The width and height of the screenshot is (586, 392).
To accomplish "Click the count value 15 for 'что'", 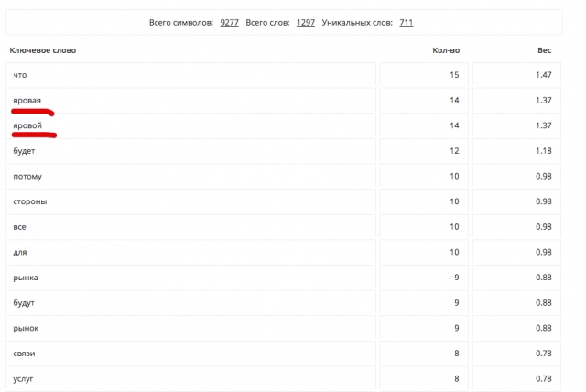I will 454,75.
